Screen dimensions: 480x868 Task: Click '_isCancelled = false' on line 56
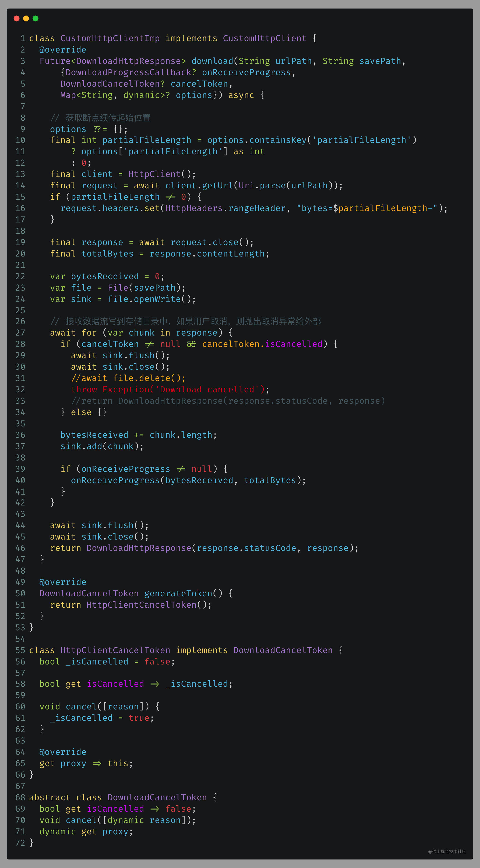pos(118,662)
